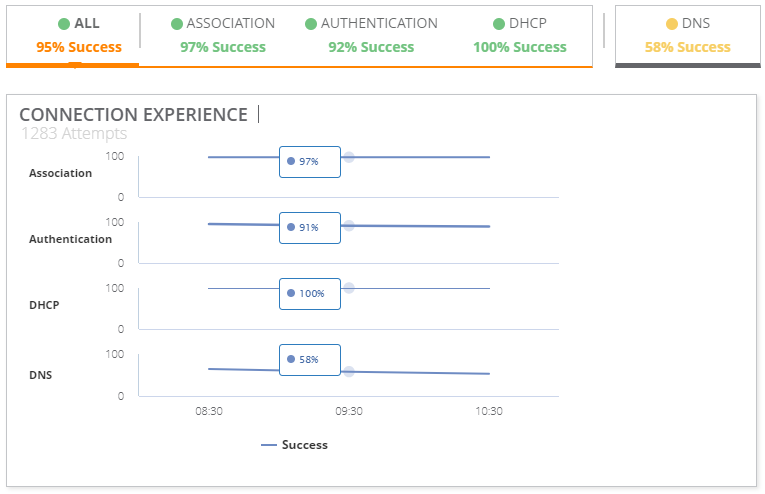The height and width of the screenshot is (494, 765).
Task: Switch to the DNS 58% Success tab
Action: pyautogui.click(x=687, y=35)
